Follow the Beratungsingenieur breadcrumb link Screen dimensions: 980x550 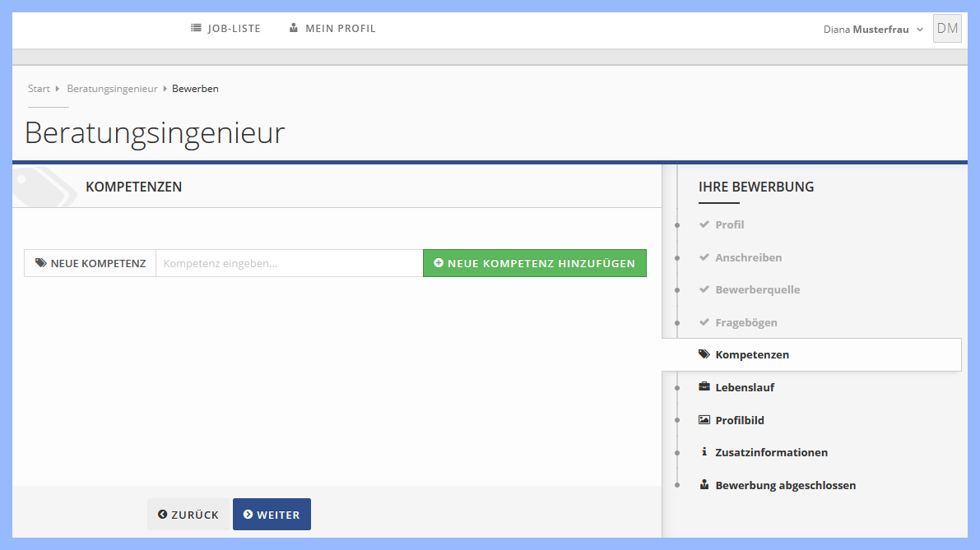[x=112, y=89]
